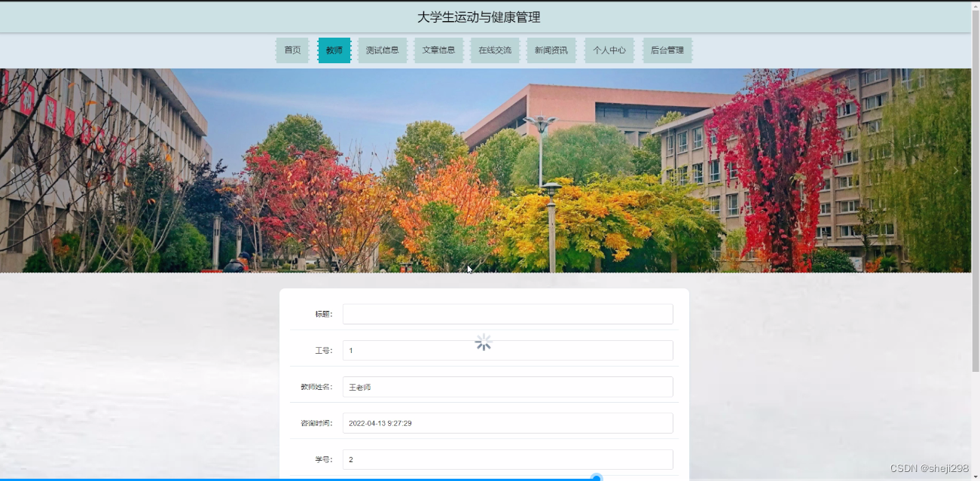Click inside the 标题 title input field
This screenshot has width=980, height=481.
[507, 314]
